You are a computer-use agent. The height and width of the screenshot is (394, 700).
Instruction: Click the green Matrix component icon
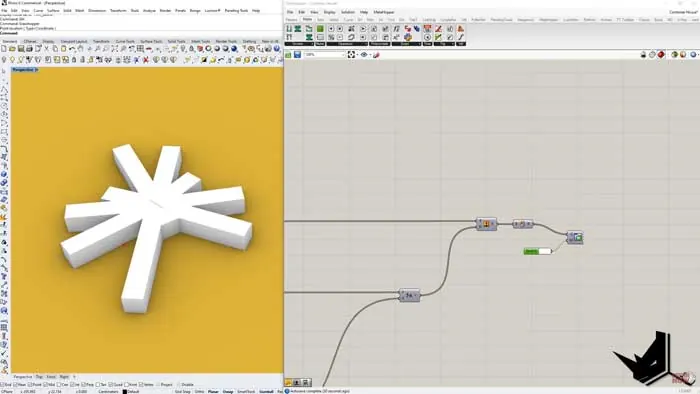click(320, 29)
